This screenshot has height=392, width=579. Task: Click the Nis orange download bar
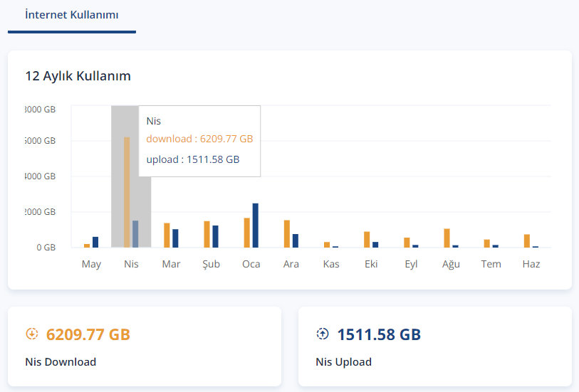click(127, 192)
